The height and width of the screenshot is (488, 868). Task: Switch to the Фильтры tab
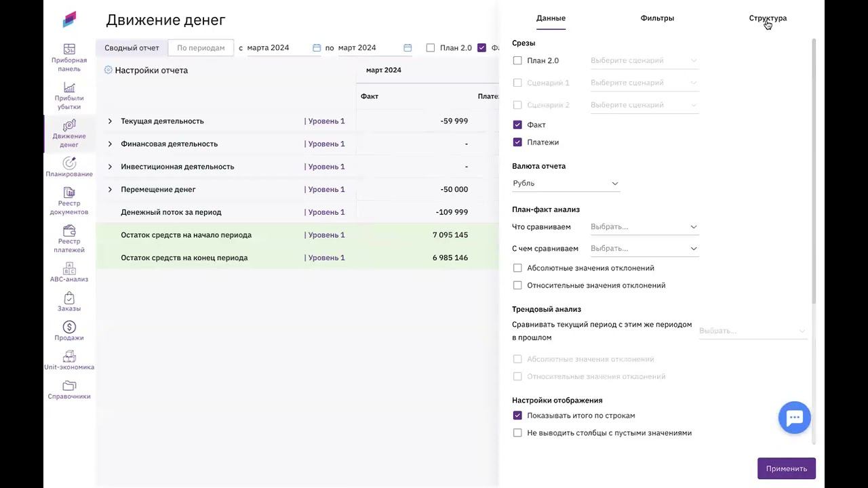657,18
